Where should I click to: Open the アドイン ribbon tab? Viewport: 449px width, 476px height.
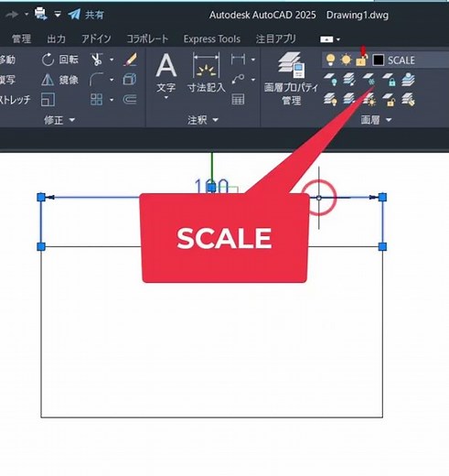[96, 38]
